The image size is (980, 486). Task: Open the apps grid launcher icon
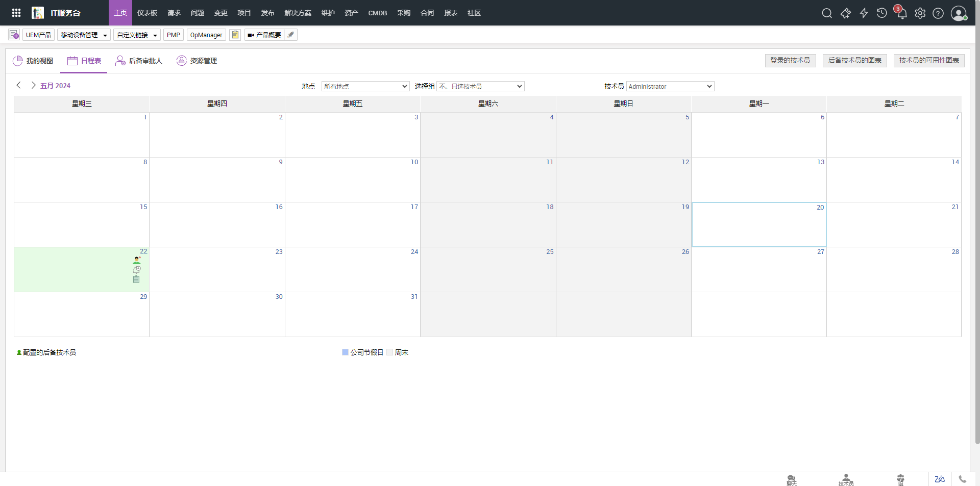tap(16, 13)
